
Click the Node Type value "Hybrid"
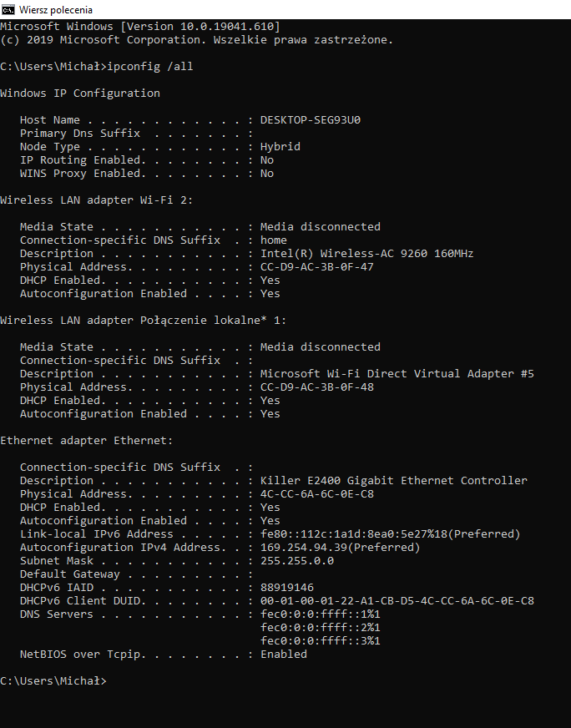(x=280, y=146)
